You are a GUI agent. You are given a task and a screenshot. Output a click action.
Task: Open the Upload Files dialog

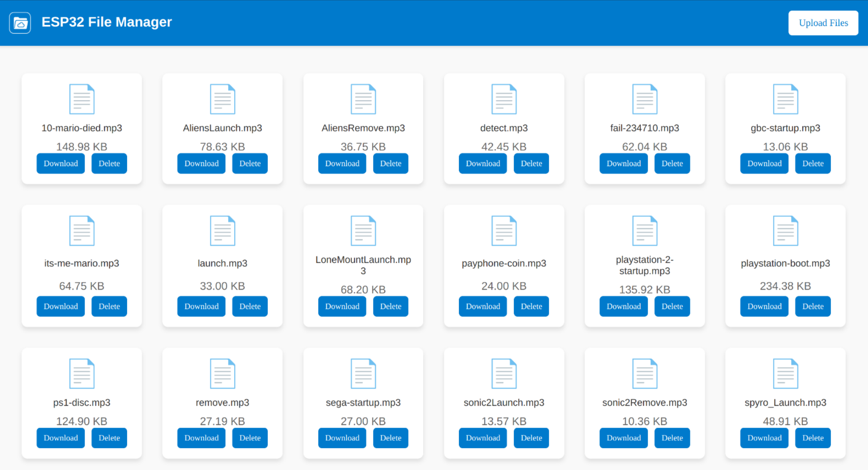823,23
